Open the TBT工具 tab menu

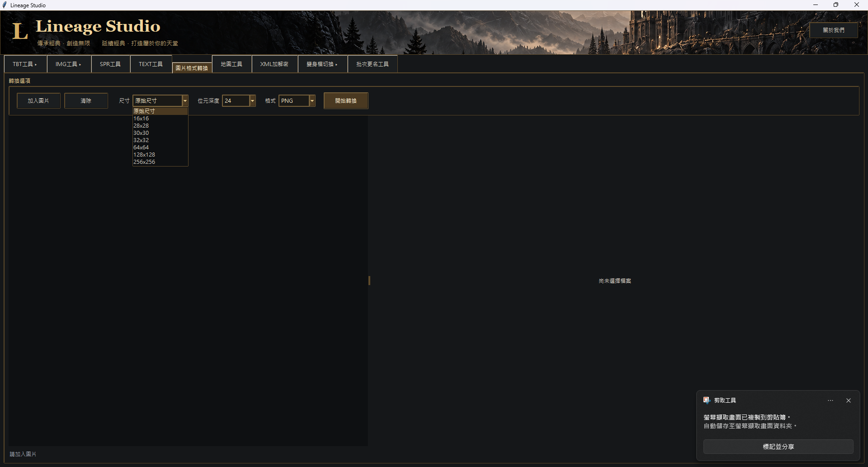(25, 64)
